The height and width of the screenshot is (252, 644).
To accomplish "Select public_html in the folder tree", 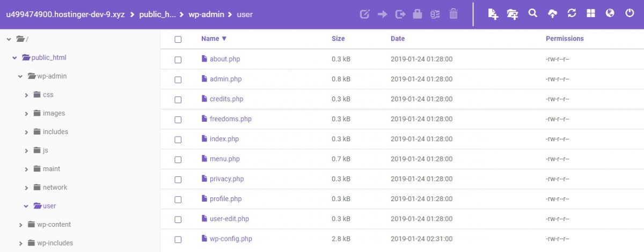I will point(49,58).
